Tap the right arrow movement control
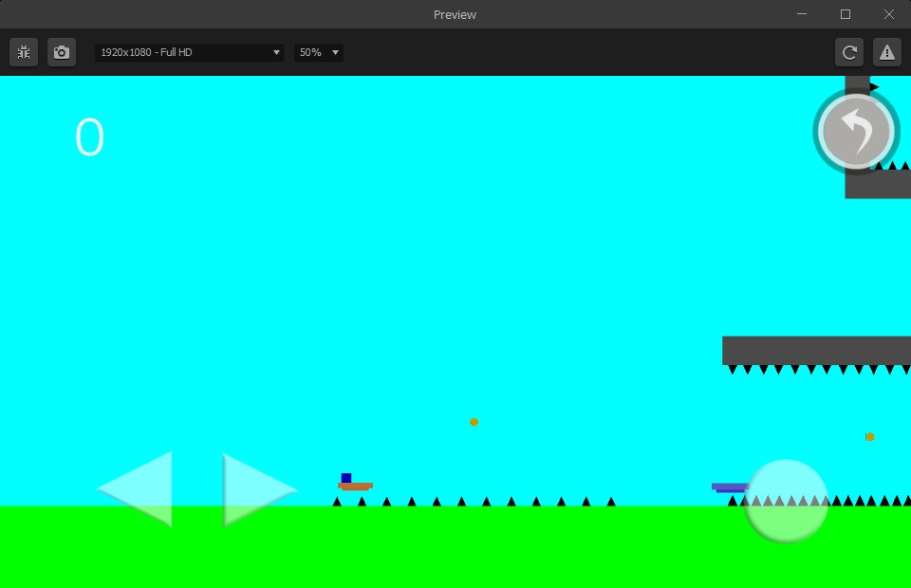The height and width of the screenshot is (588, 911). (x=260, y=489)
